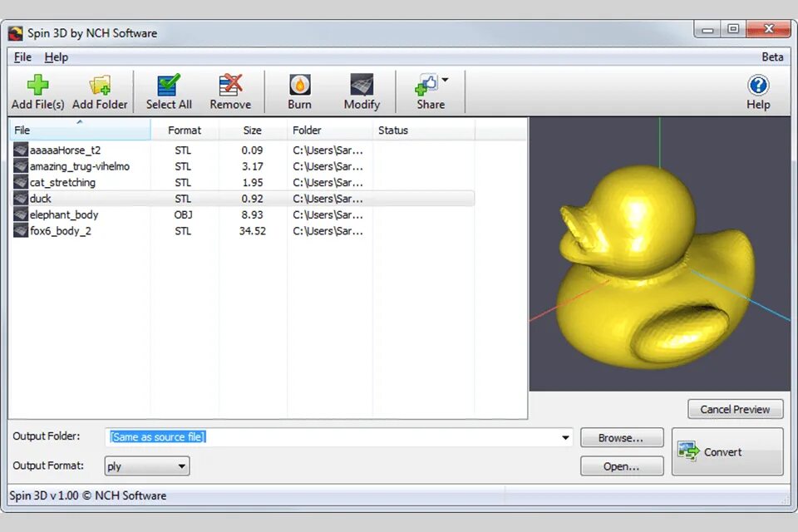Open the File menu
The width and height of the screenshot is (798, 532).
pos(22,57)
